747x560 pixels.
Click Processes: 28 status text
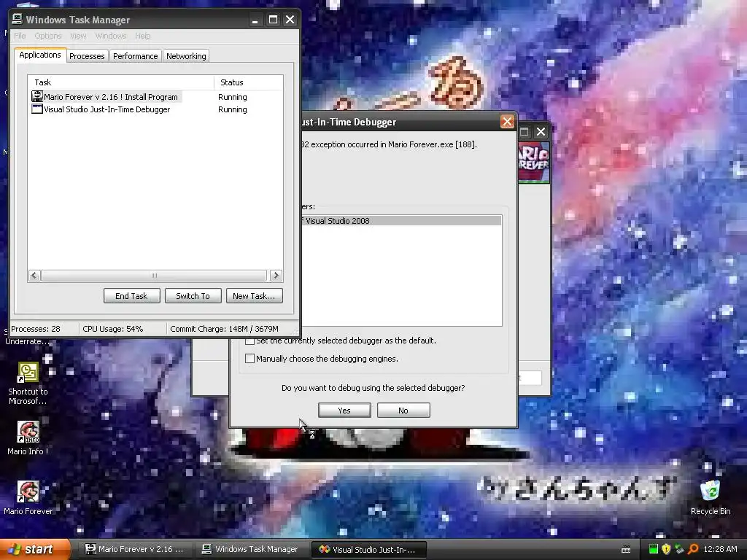click(36, 329)
